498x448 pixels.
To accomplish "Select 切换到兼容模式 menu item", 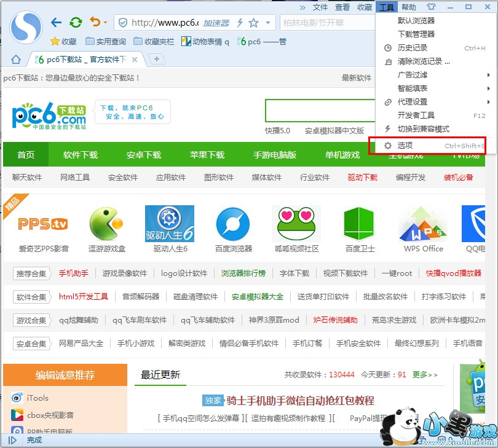I will (435, 129).
